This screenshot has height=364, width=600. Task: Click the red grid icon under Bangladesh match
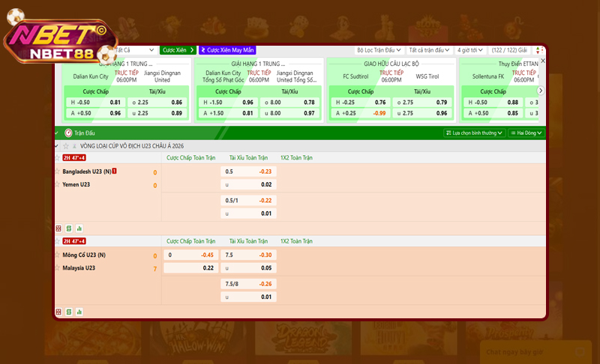58,228
